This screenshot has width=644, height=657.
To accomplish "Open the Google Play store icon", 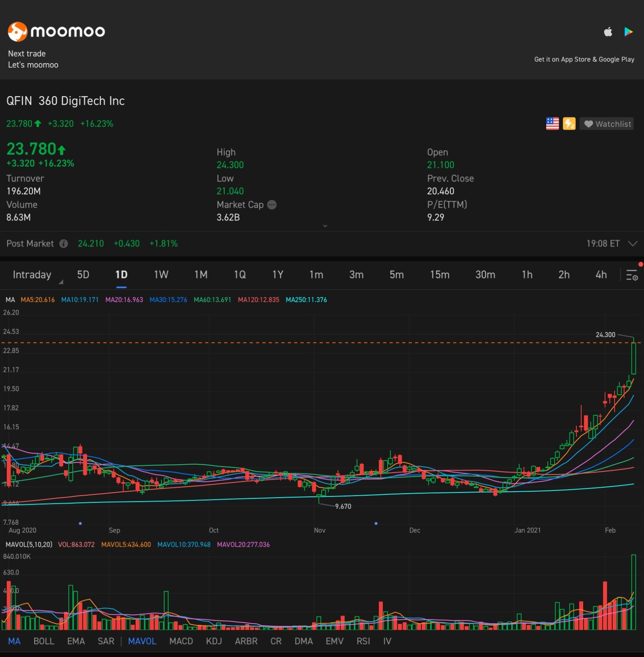I will click(628, 32).
